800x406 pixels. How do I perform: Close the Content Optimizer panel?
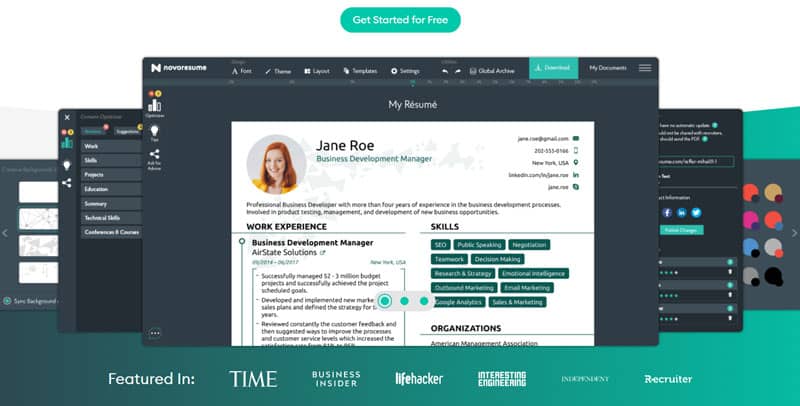pos(67,117)
